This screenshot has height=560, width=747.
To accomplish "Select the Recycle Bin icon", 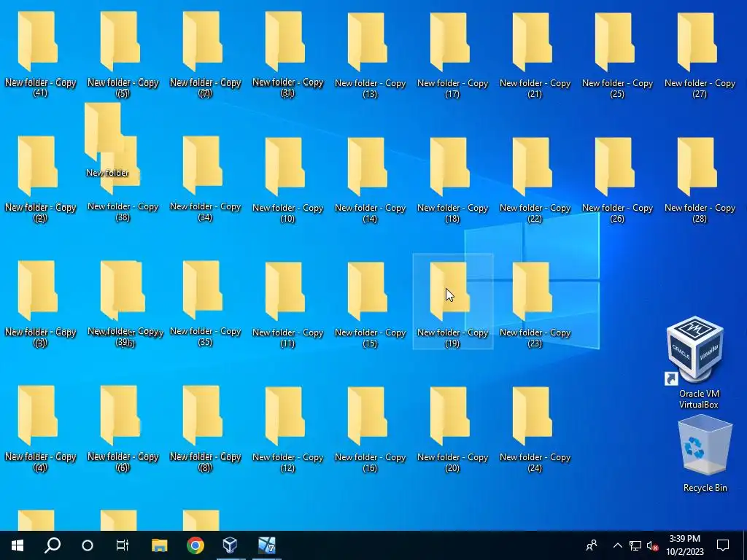I will pyautogui.click(x=705, y=454).
